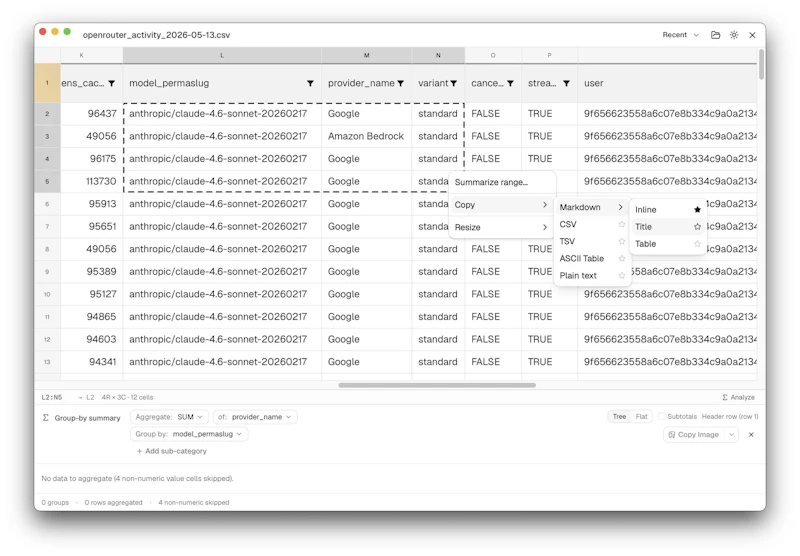Choose Summarize range… from context menu
Image resolution: width=800 pixels, height=556 pixels.
coord(501,182)
